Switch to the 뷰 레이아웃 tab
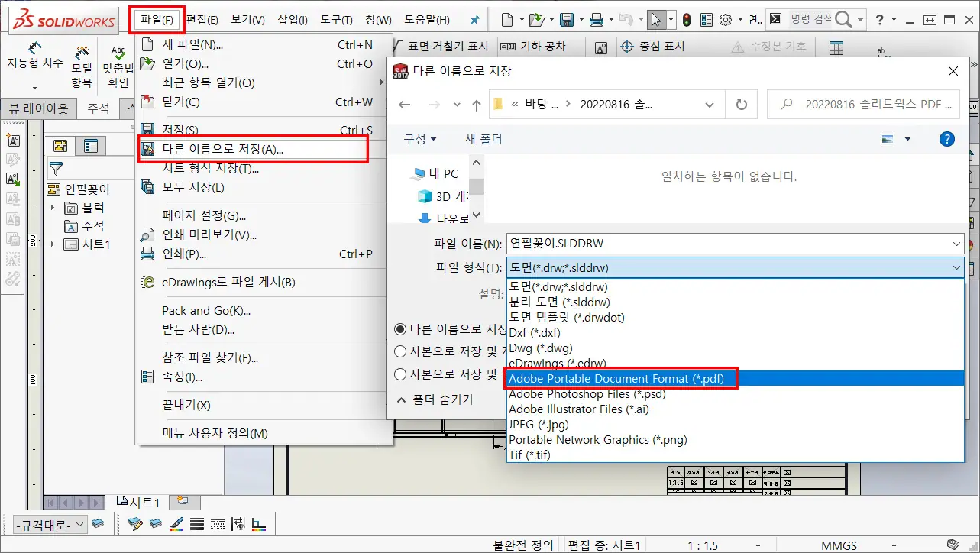 38,108
